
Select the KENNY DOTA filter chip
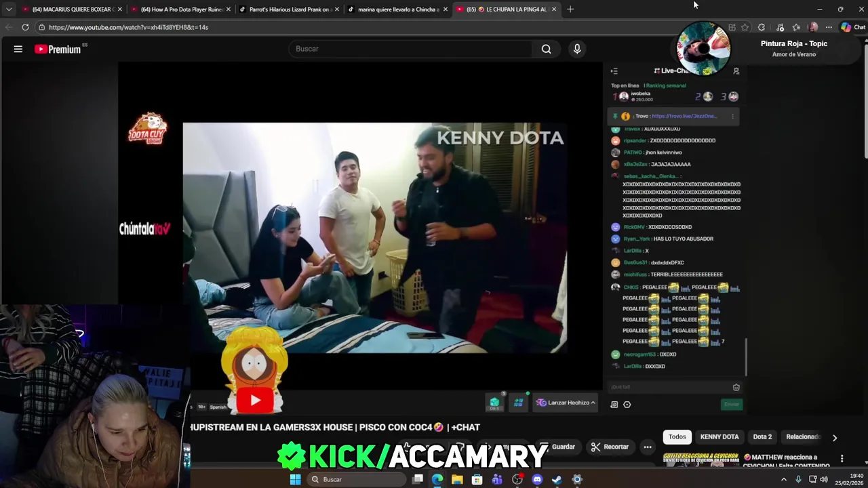click(719, 437)
